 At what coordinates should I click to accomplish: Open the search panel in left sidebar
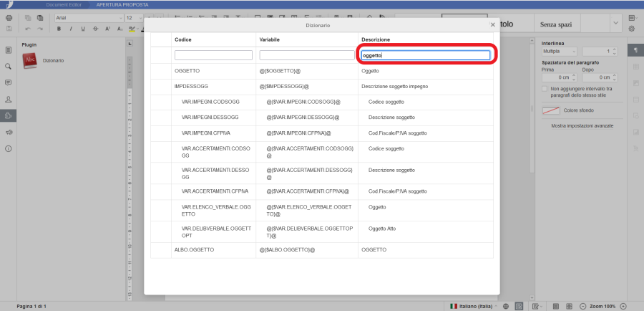pos(9,66)
